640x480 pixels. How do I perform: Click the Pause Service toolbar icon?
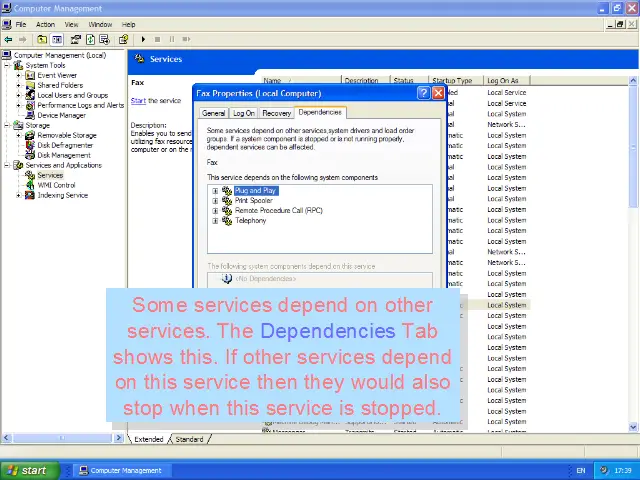(172, 40)
